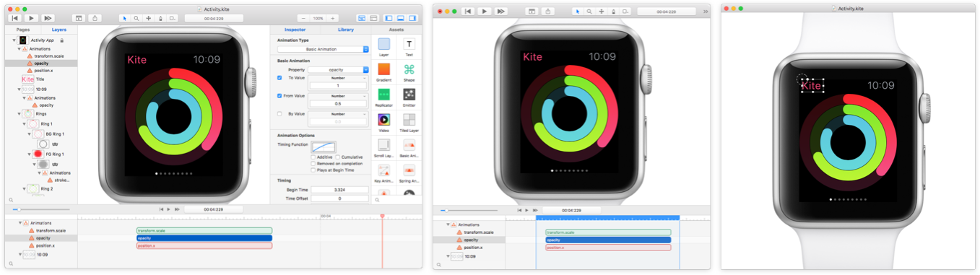
Task: Click the Key Animation item in library
Action: [384, 173]
